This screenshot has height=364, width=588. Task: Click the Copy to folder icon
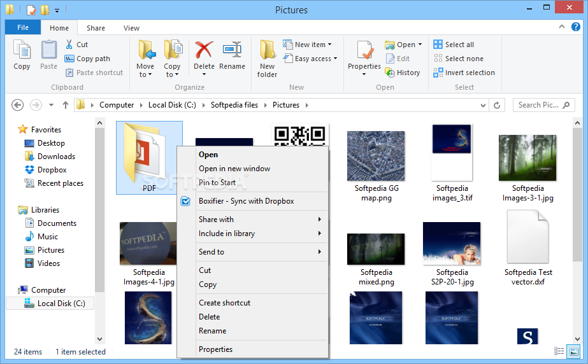tap(173, 50)
